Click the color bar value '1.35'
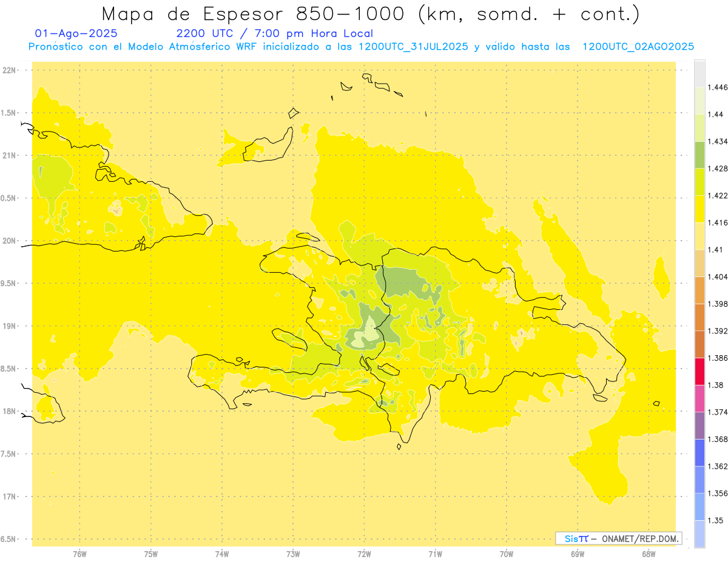 (x=716, y=520)
